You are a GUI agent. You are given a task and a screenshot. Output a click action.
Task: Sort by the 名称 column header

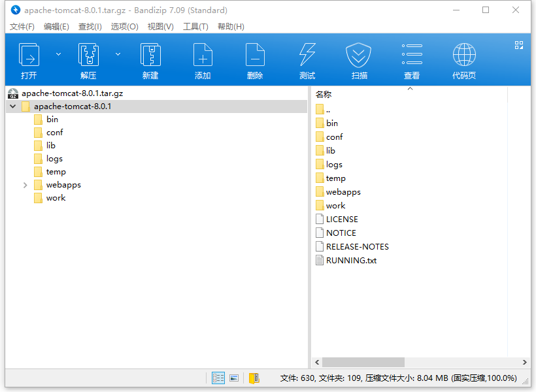324,94
